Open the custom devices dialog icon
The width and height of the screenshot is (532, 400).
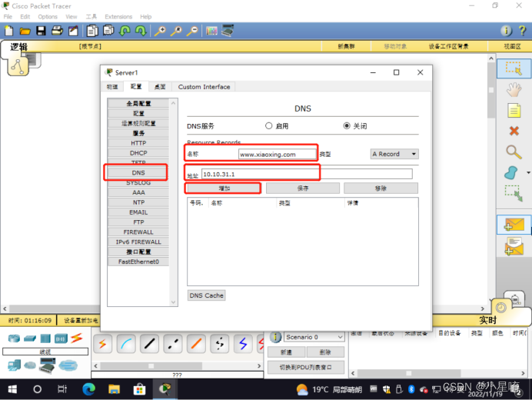click(x=228, y=31)
